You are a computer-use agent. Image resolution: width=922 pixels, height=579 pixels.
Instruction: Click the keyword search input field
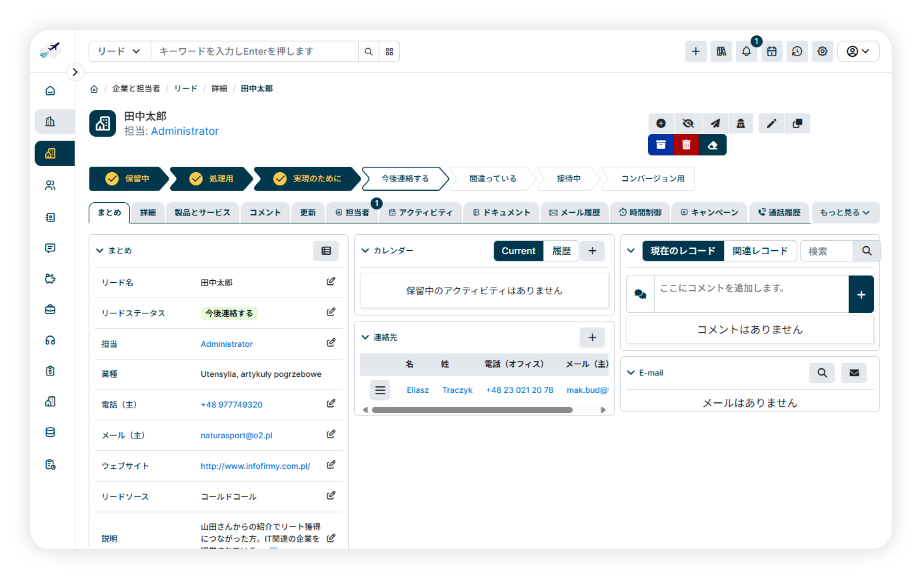255,51
